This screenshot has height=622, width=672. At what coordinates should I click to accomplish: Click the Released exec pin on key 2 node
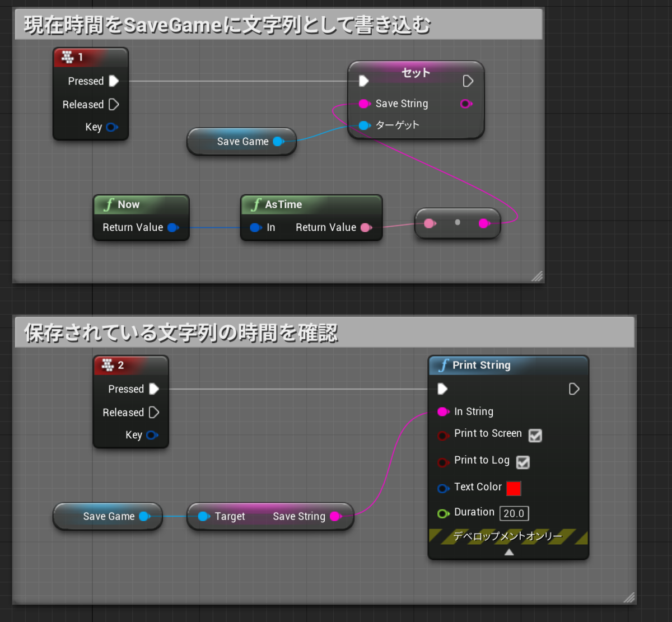[x=154, y=413]
